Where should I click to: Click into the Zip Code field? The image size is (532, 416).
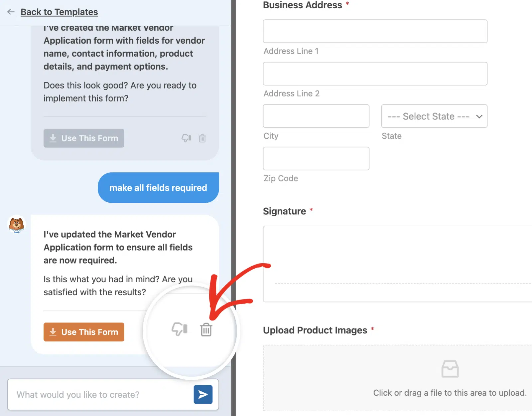(x=316, y=158)
